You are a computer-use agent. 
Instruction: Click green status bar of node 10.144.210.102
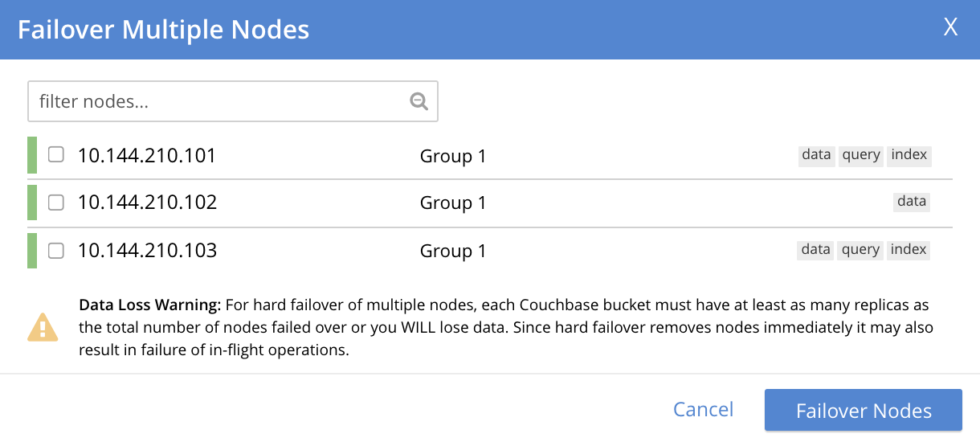click(x=32, y=203)
